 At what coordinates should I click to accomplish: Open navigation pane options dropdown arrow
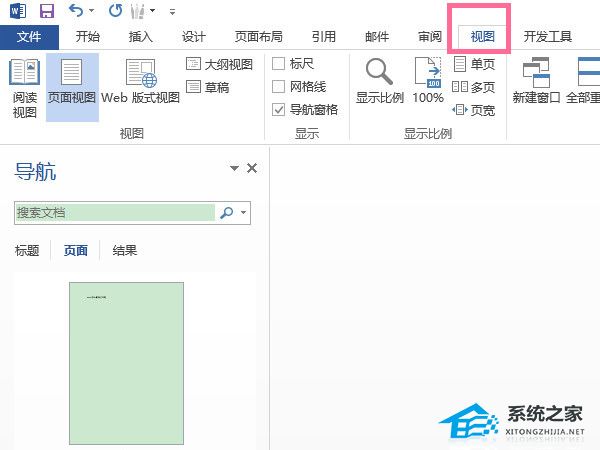tap(234, 168)
